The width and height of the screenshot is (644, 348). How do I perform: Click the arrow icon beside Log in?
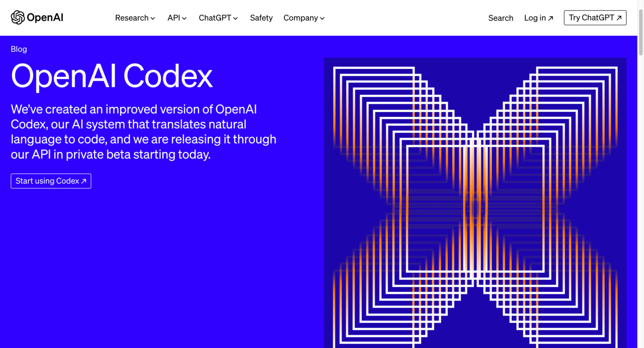(551, 18)
